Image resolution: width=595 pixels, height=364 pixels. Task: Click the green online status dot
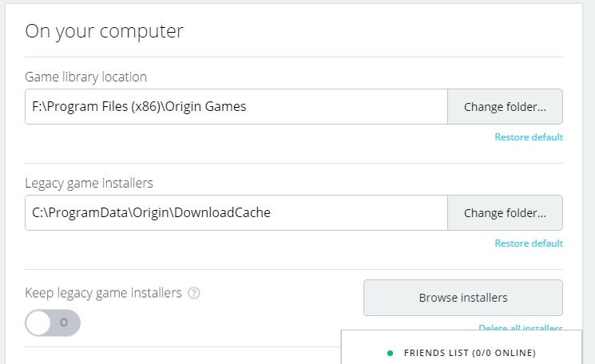coord(390,352)
